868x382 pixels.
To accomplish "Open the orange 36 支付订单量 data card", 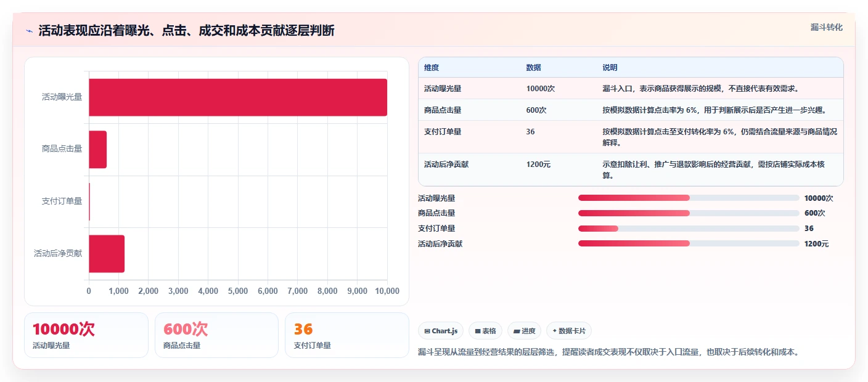I will coord(346,335).
